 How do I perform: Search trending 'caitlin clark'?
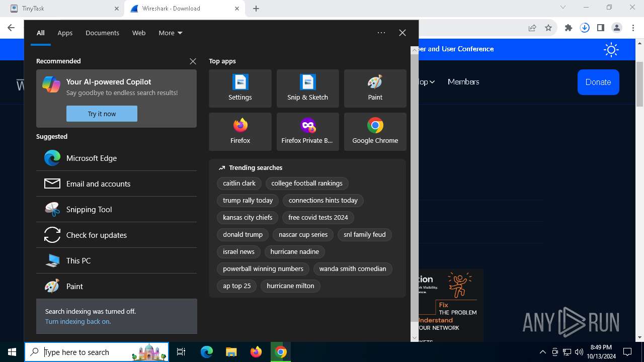(x=239, y=183)
